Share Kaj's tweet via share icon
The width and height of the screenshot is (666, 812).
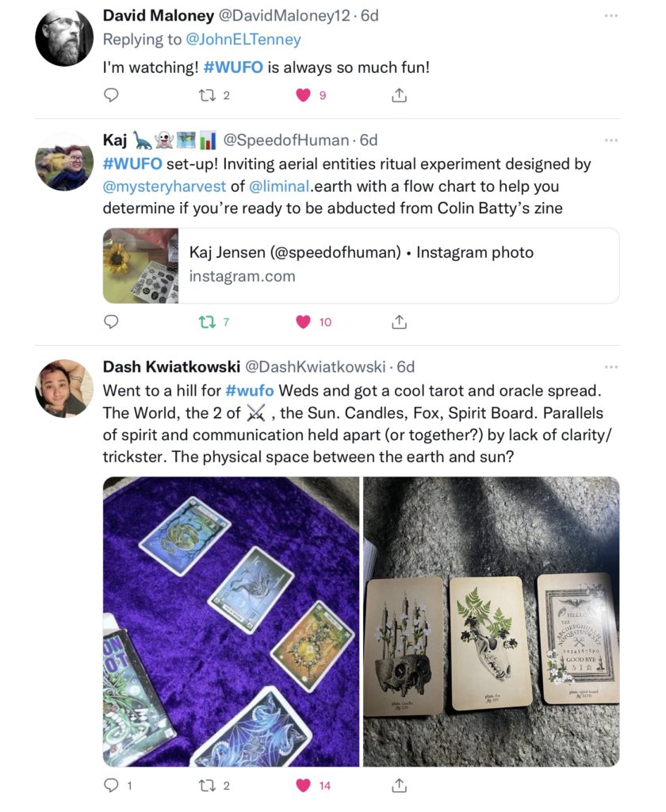click(399, 322)
